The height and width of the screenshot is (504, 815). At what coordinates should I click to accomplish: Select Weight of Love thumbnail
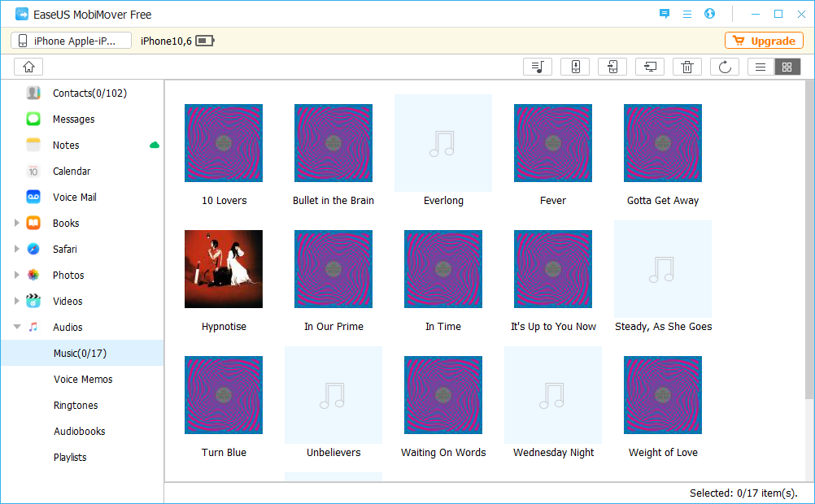[x=663, y=395]
